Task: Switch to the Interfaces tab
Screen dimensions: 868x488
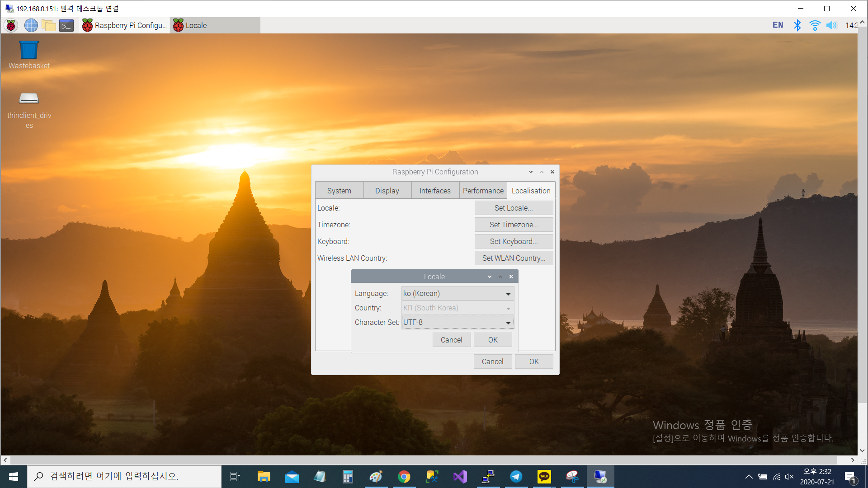Action: click(x=435, y=191)
